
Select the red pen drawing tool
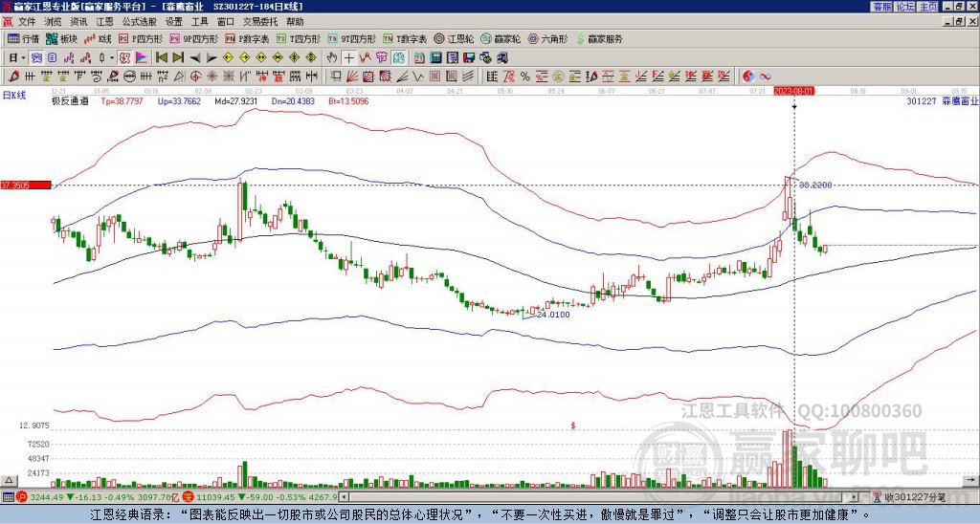point(12,76)
